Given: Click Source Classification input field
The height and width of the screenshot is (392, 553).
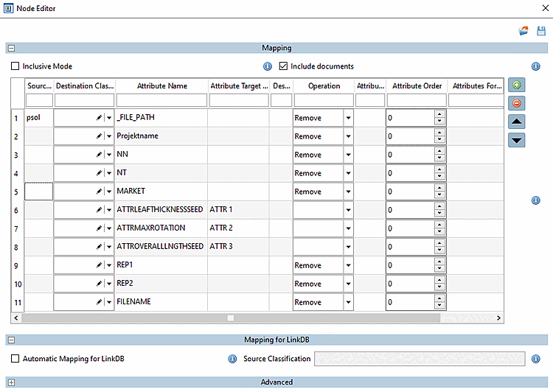Looking at the screenshot, I should [x=420, y=359].
